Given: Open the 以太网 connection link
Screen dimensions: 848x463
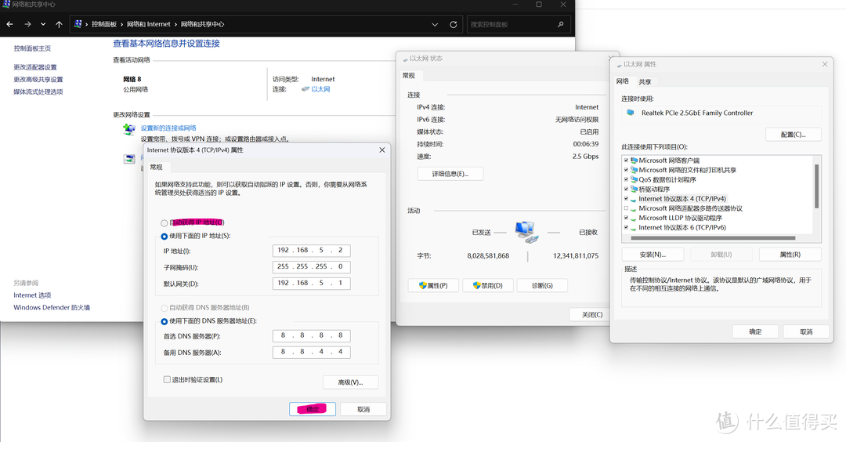Looking at the screenshot, I should tap(320, 89).
